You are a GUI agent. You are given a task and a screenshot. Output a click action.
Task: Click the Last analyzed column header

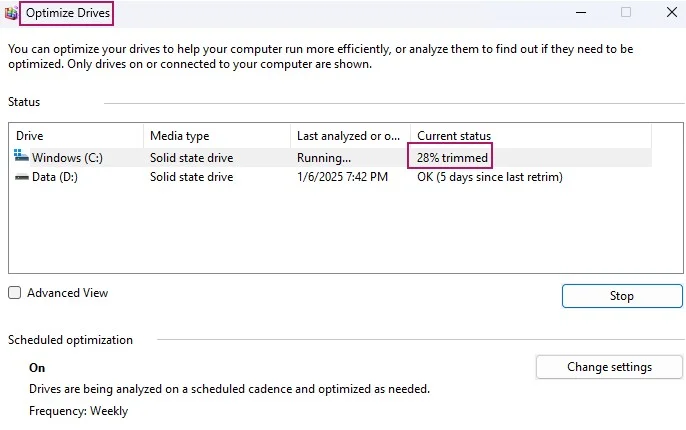(x=348, y=136)
